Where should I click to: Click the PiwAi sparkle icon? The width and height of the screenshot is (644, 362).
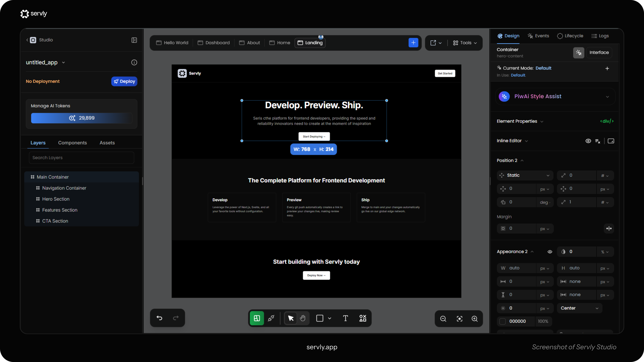coord(504,96)
